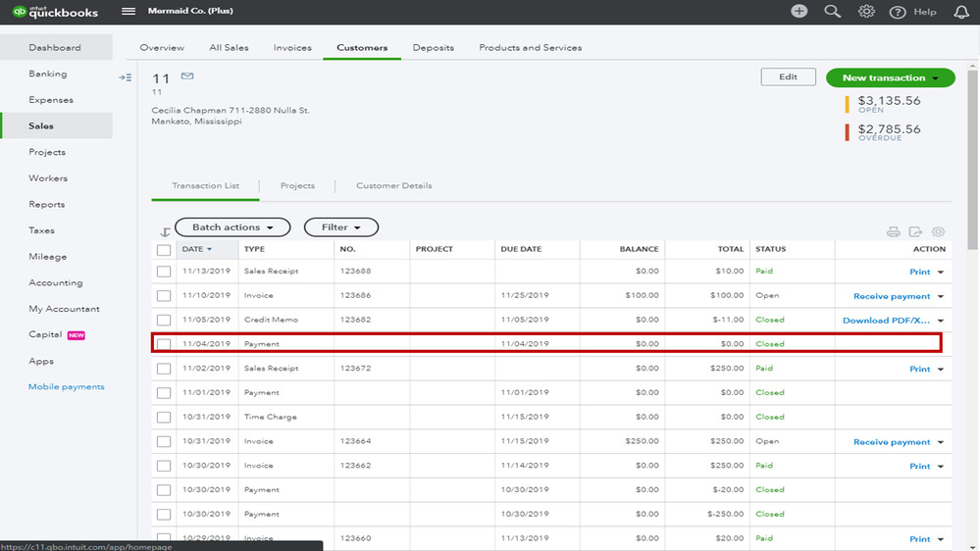The width and height of the screenshot is (980, 551).
Task: Expand the Batch actions dropdown
Action: 232,227
